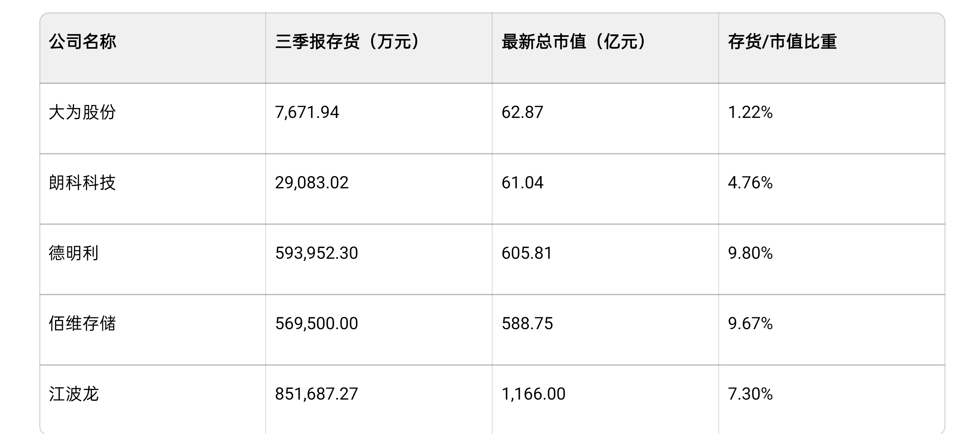The height and width of the screenshot is (434, 980).
Task: Click the 公司名称 column header
Action: (153, 48)
